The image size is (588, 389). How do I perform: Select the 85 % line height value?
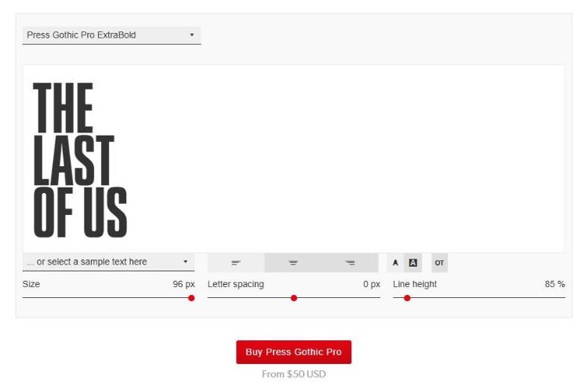click(554, 284)
